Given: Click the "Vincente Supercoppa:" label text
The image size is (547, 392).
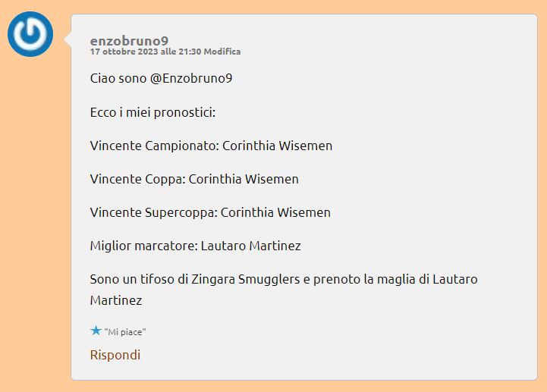Looking at the screenshot, I should [153, 212].
